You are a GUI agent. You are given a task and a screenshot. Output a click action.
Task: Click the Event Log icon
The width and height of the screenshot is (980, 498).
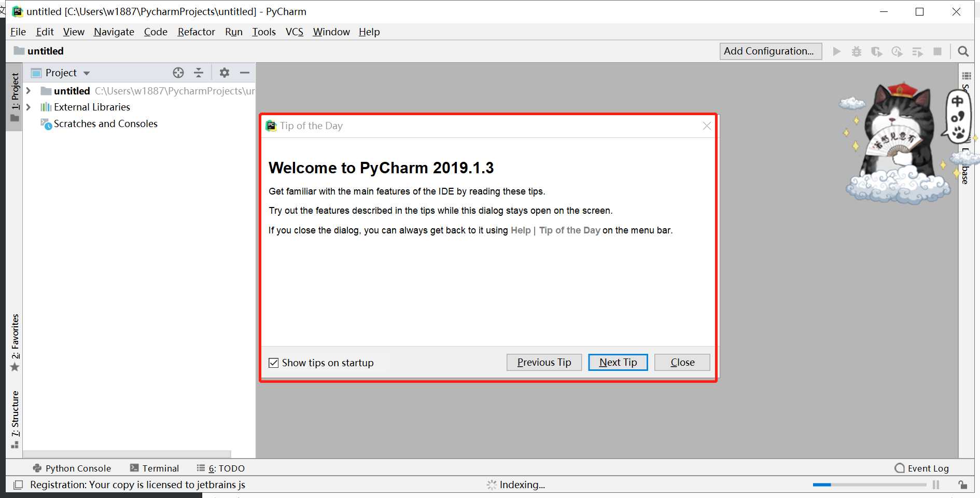pyautogui.click(x=900, y=468)
